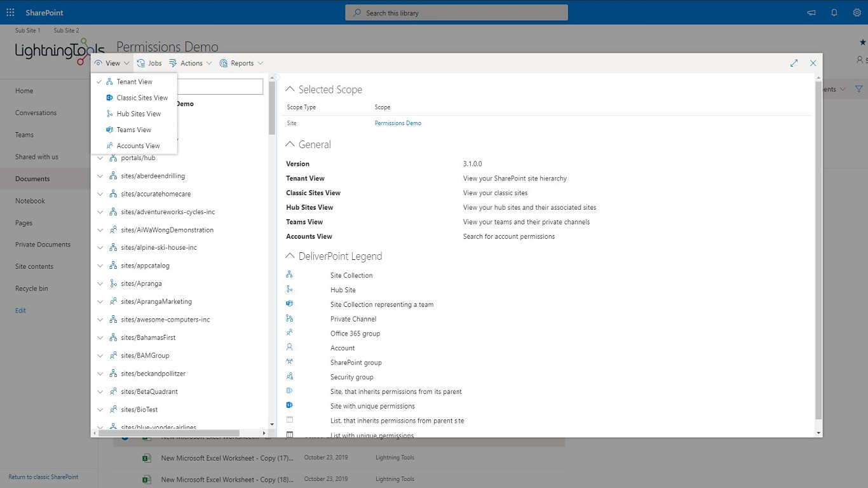Click the hub site icon beside sites/Apranga
This screenshot has width=868, height=488.
(113, 283)
